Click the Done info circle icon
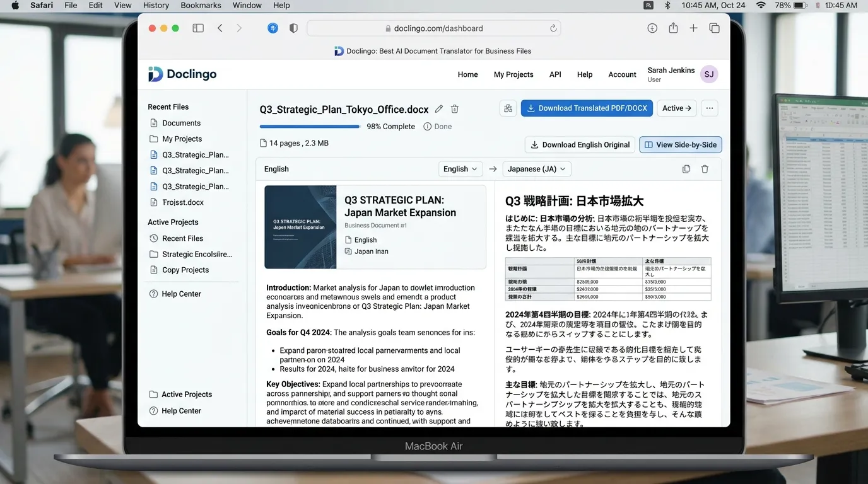Screen dimensions: 868x484 tap(427, 127)
